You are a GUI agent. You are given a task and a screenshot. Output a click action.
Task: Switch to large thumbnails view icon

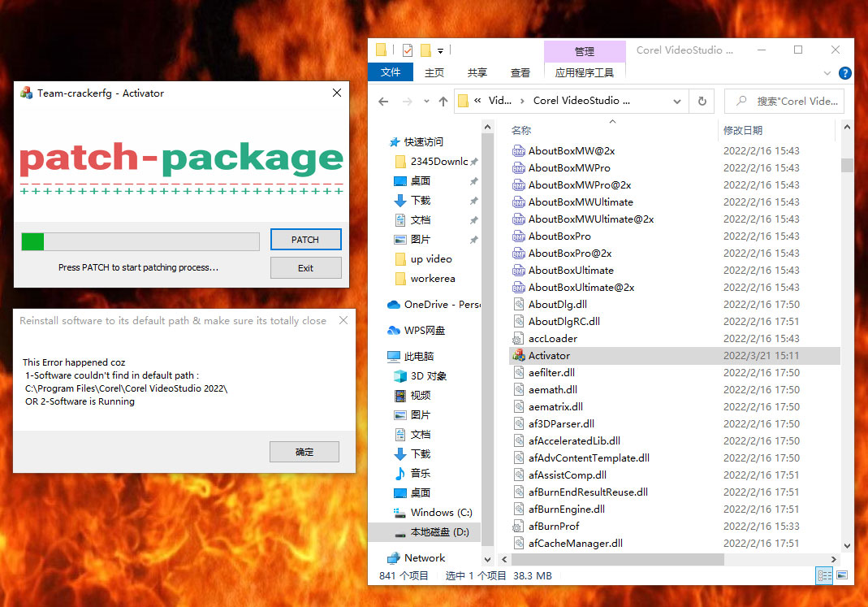(x=842, y=575)
